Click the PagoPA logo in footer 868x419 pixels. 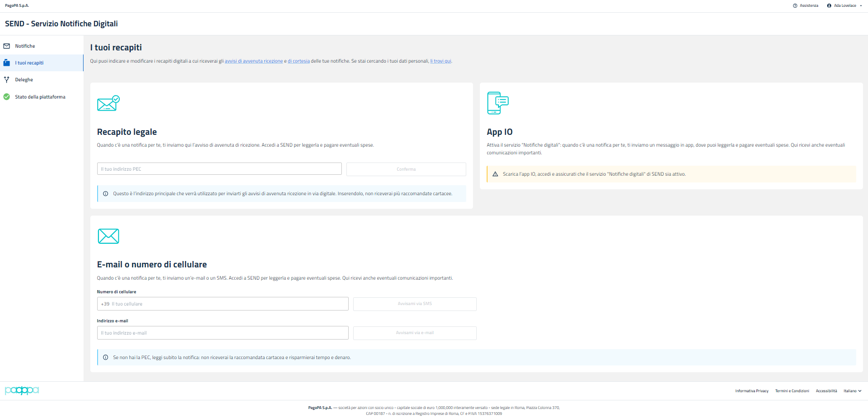pyautogui.click(x=22, y=390)
